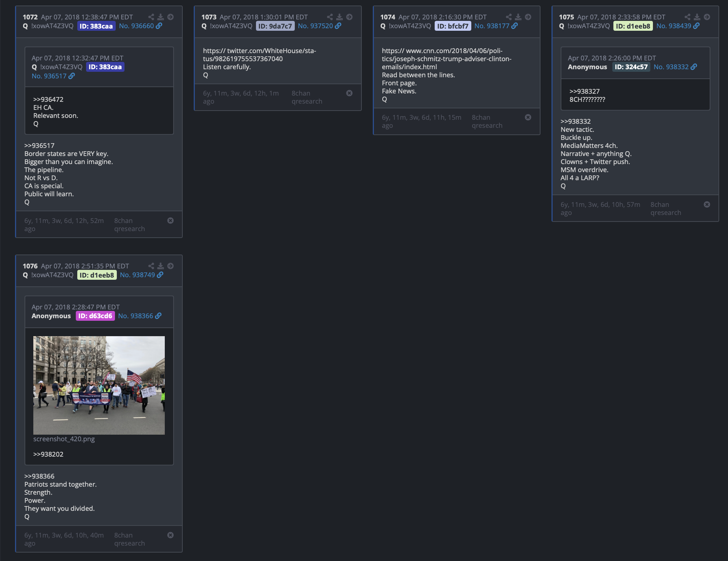Click the '6y, 11m, 3w, 6d, 12h, 52m ago' timestamp
Viewport: 728px width, 561px height.
[x=64, y=225]
